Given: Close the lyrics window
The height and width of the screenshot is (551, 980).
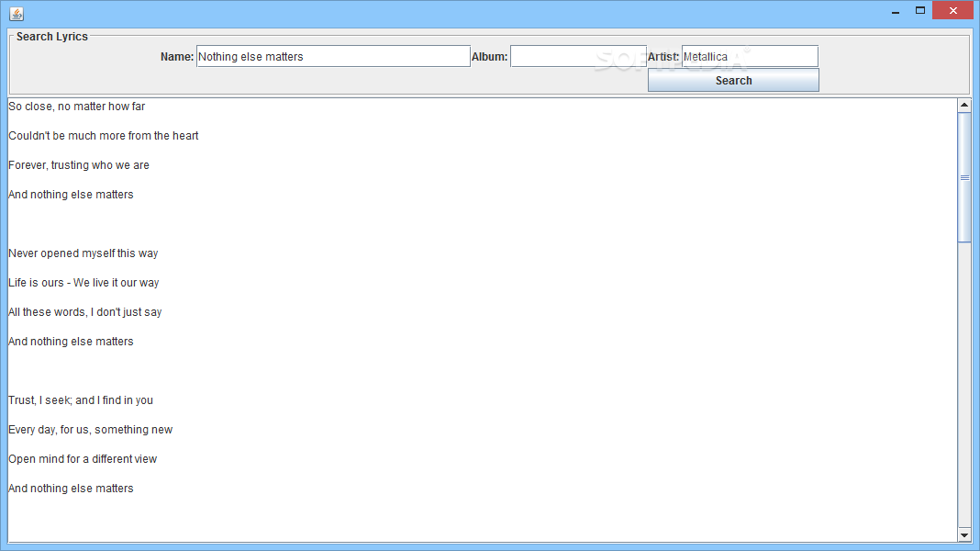Looking at the screenshot, I should [x=952, y=11].
